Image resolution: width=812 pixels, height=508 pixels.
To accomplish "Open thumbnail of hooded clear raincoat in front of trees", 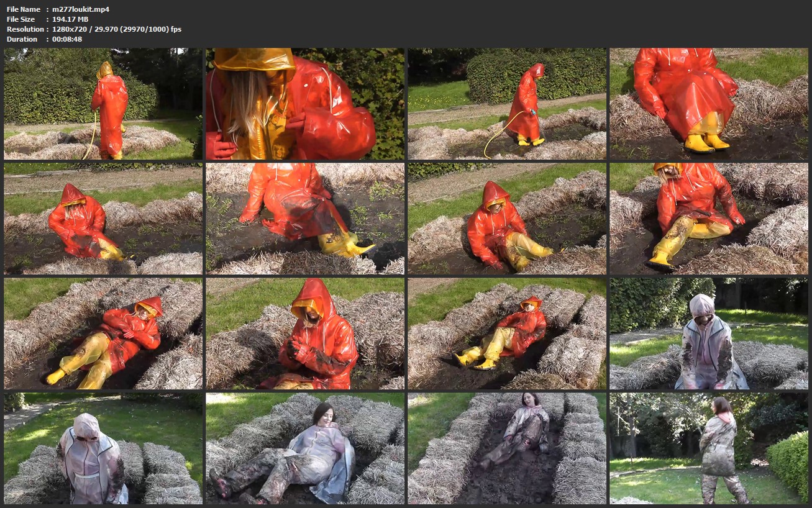I will (x=709, y=333).
